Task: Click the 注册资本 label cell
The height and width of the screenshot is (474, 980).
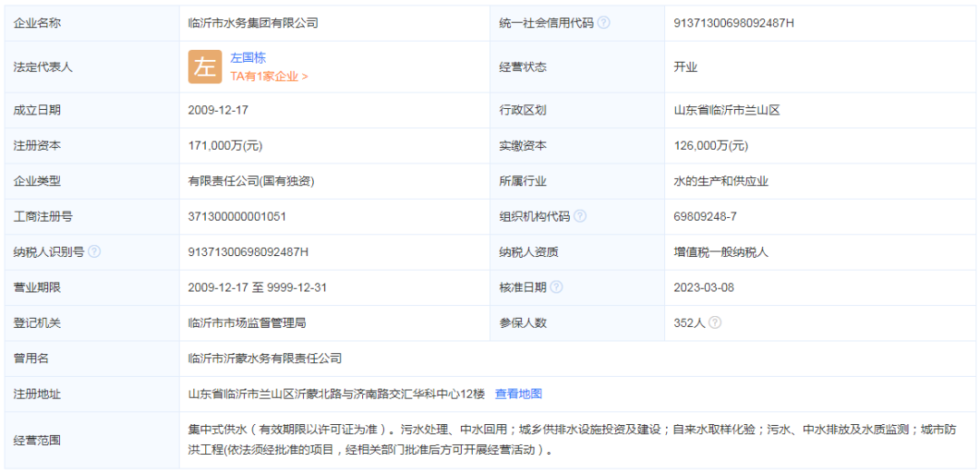Action: [x=92, y=145]
